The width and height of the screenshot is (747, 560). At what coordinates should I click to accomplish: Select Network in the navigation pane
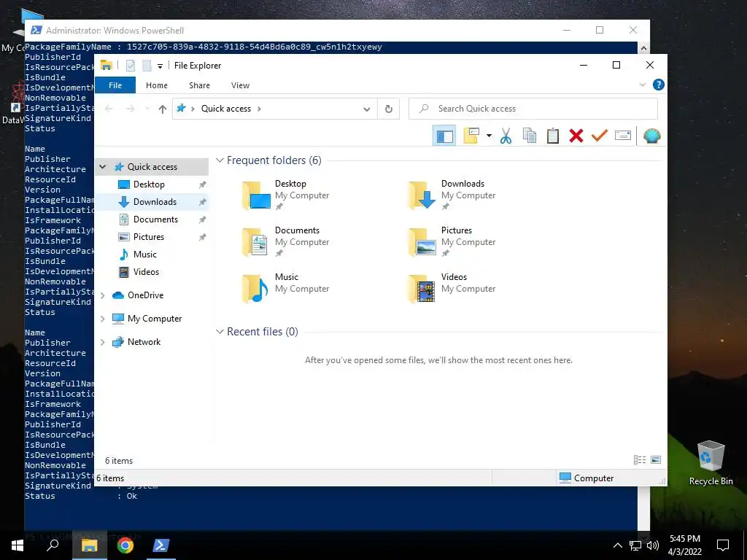coord(144,342)
